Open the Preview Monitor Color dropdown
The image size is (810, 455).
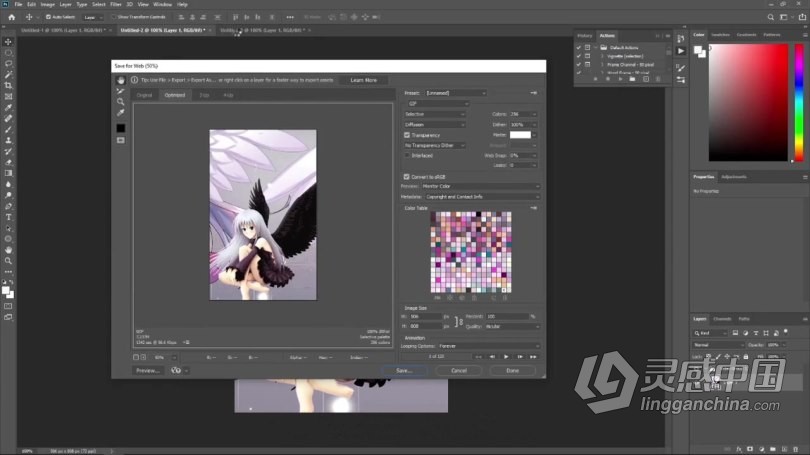click(x=480, y=186)
